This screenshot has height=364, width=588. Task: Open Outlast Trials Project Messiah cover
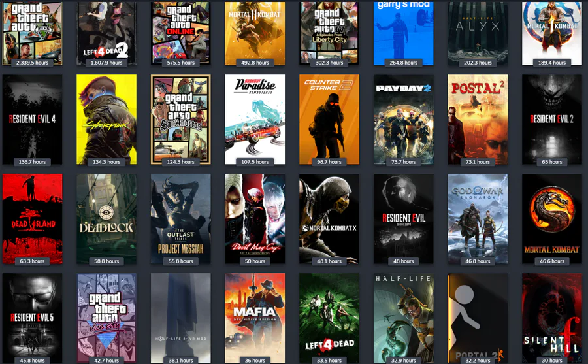pos(181,219)
